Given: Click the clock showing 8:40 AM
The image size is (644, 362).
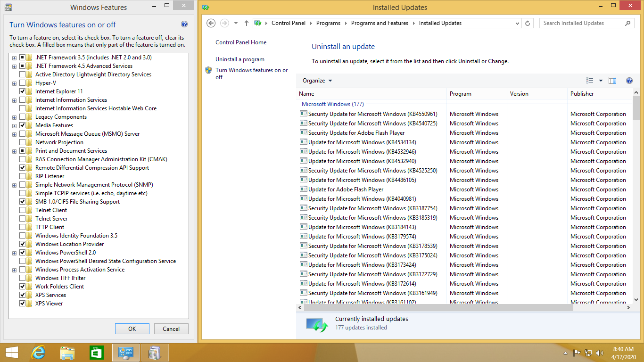Looking at the screenshot, I should (623, 349).
